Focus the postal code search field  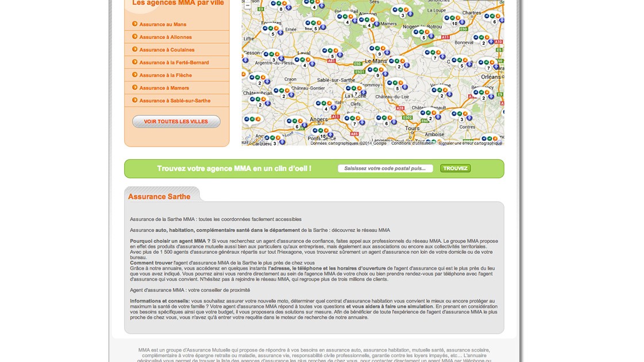click(385, 168)
